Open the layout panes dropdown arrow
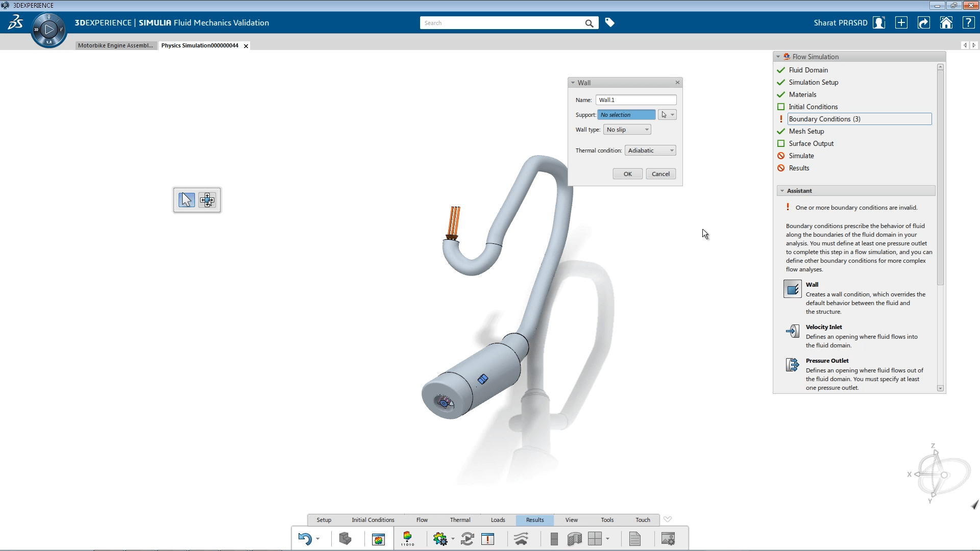 (607, 539)
